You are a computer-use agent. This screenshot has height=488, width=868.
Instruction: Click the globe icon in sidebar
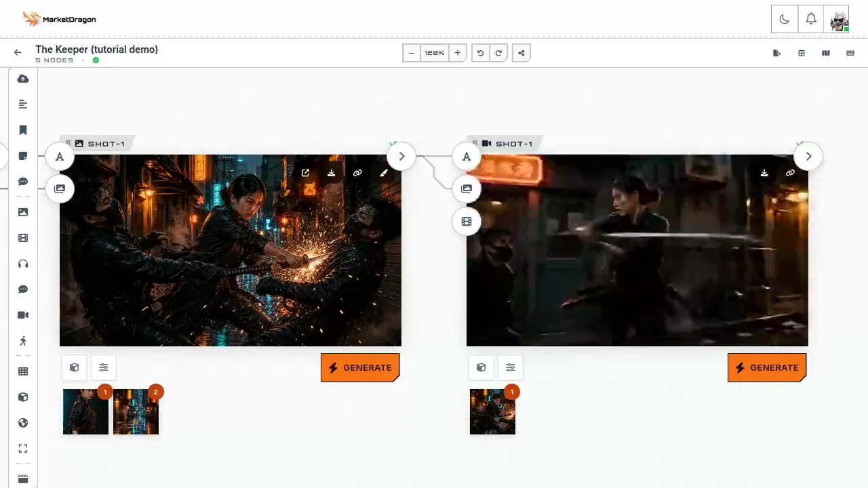pos(23,423)
